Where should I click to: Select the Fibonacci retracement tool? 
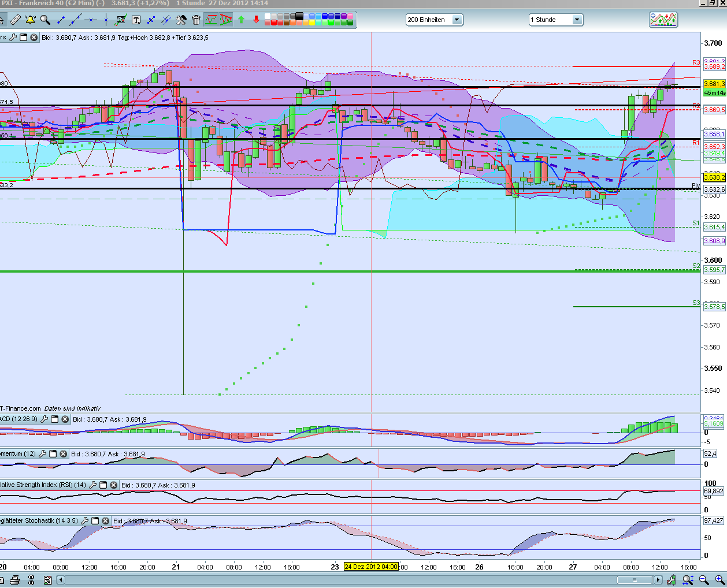tap(121, 20)
